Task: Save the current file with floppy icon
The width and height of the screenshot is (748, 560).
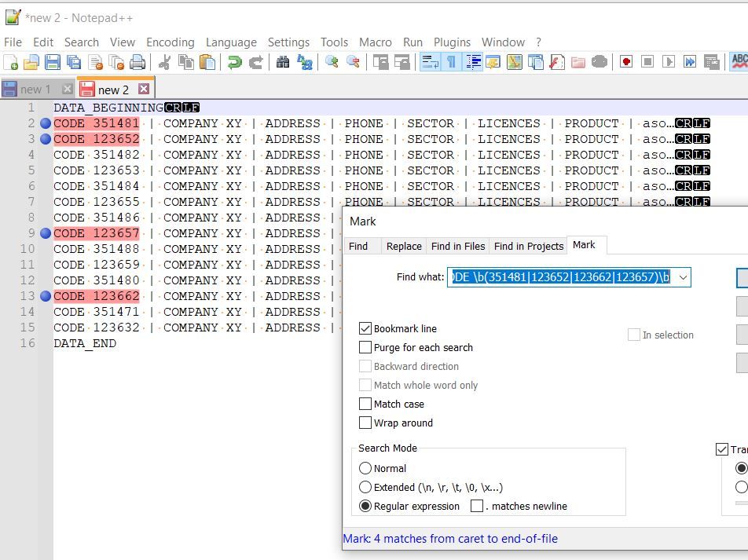Action: [x=53, y=62]
